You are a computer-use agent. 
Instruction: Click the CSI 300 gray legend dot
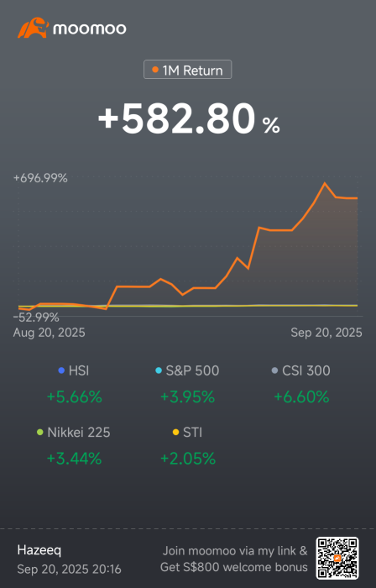(x=274, y=370)
